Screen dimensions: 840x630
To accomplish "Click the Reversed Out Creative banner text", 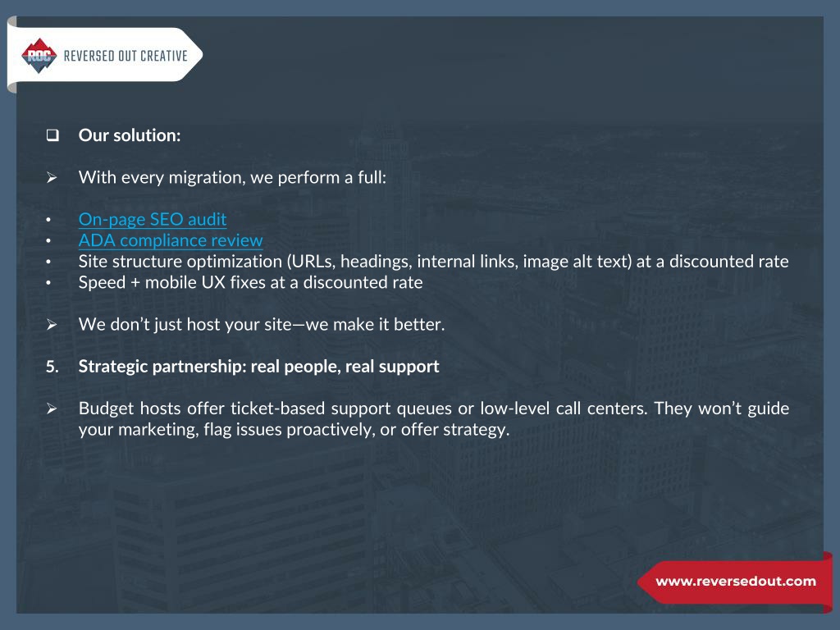I will click(x=126, y=56).
